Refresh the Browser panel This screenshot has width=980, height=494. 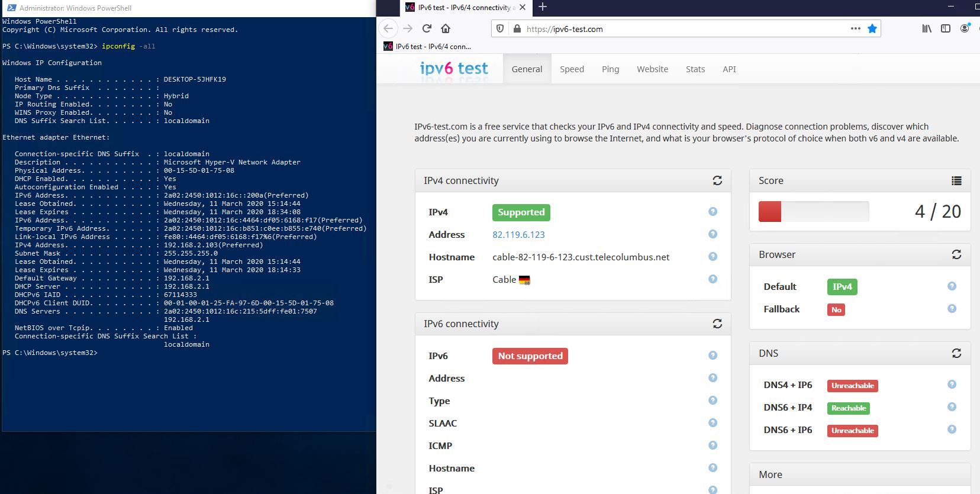[x=956, y=254]
